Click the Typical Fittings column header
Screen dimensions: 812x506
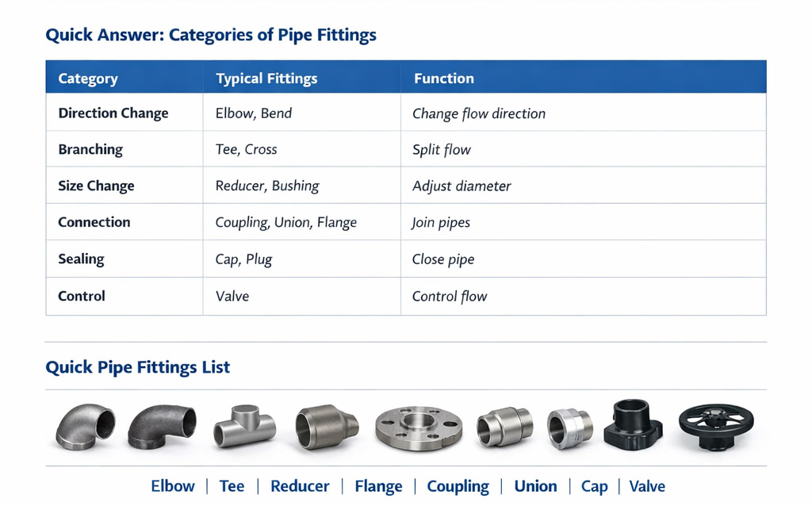click(266, 79)
